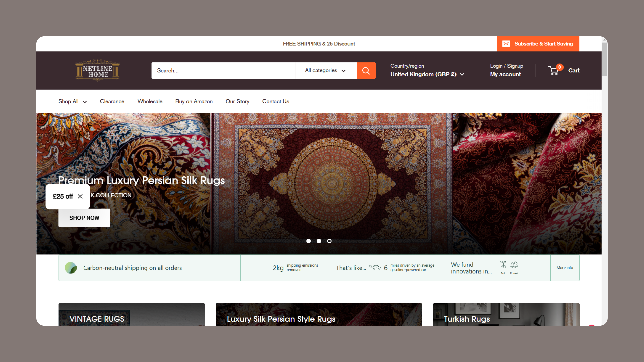
Task: Open the All categories dropdown
Action: click(325, 71)
